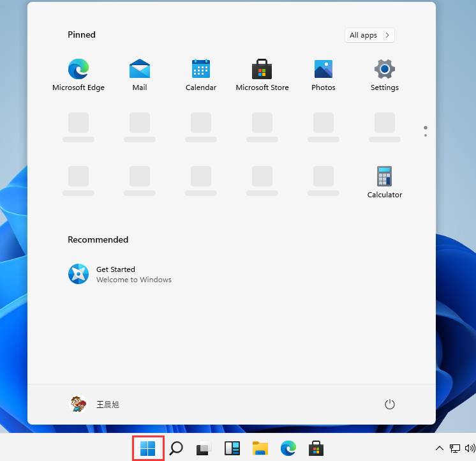Image resolution: width=476 pixels, height=461 pixels.
Task: Open the 王晨旭 user account menu
Action: (x=94, y=404)
